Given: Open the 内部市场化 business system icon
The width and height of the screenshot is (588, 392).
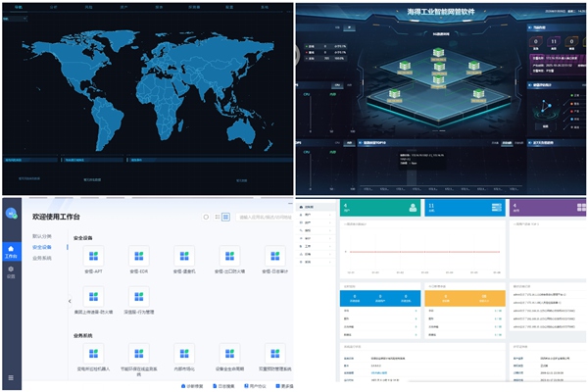Looking at the screenshot, I should (x=183, y=353).
